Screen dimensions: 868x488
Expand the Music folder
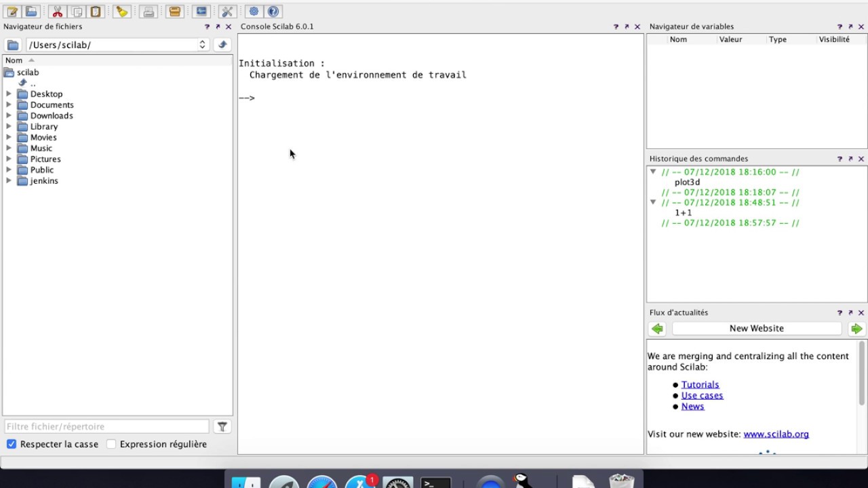[9, 148]
